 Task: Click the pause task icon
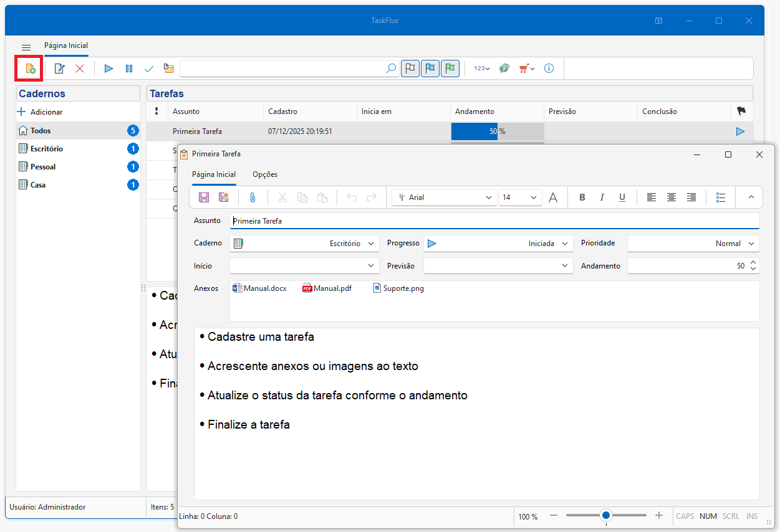129,69
